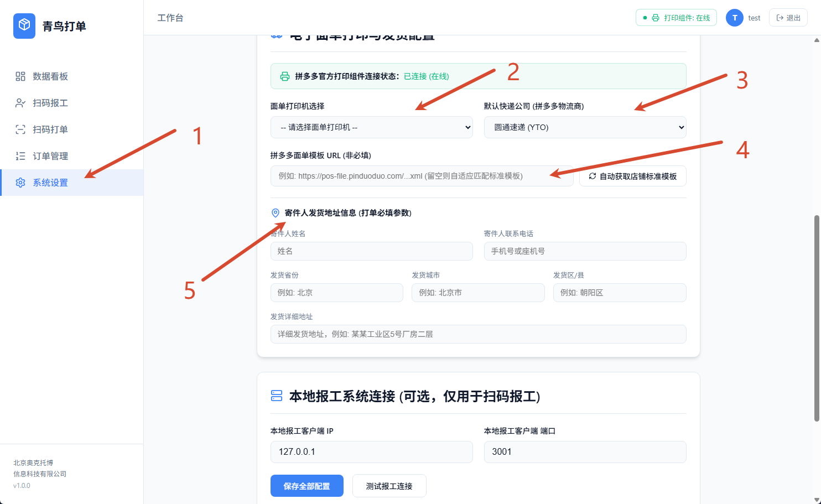Focus the 寄件人姓名 name input
821x504 pixels.
pyautogui.click(x=372, y=251)
